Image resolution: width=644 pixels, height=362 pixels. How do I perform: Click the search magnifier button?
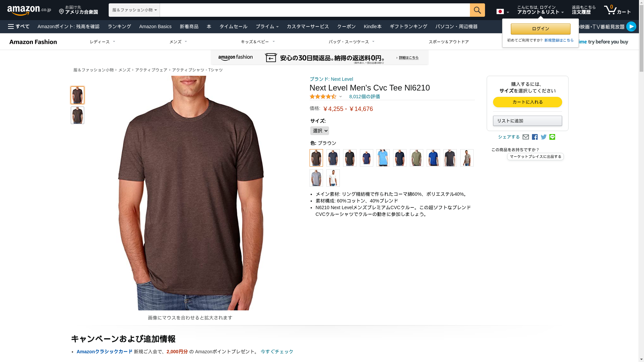tap(477, 10)
